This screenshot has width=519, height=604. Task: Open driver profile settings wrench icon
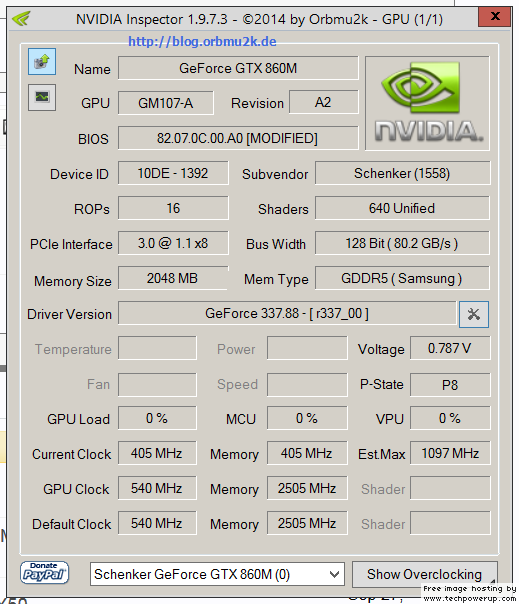(474, 314)
